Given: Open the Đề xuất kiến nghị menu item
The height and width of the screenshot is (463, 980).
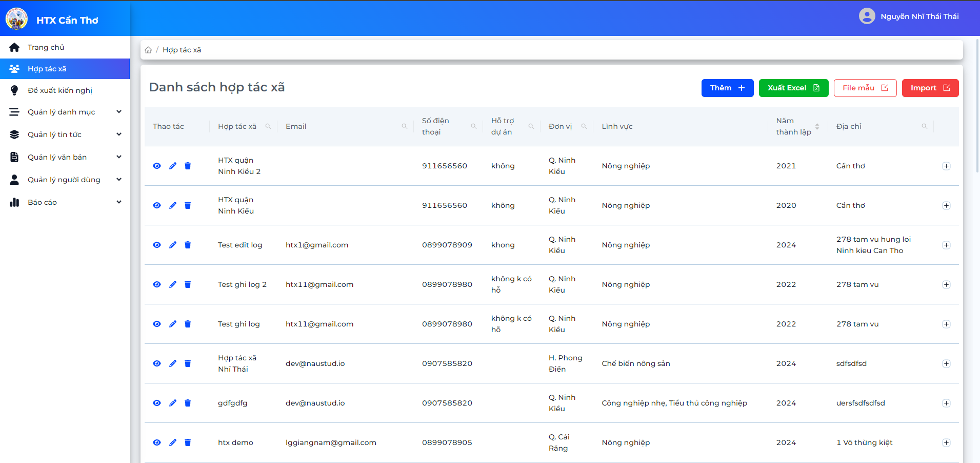Looking at the screenshot, I should [65, 90].
